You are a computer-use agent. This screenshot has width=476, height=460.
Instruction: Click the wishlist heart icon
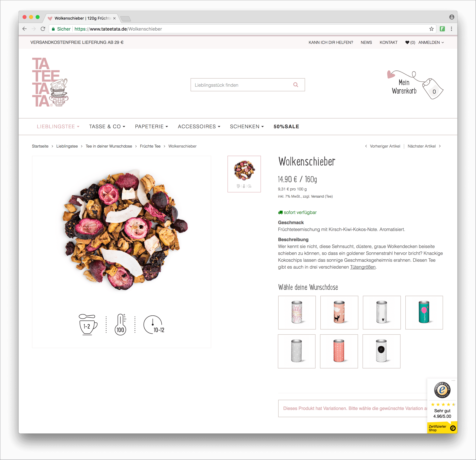point(407,42)
